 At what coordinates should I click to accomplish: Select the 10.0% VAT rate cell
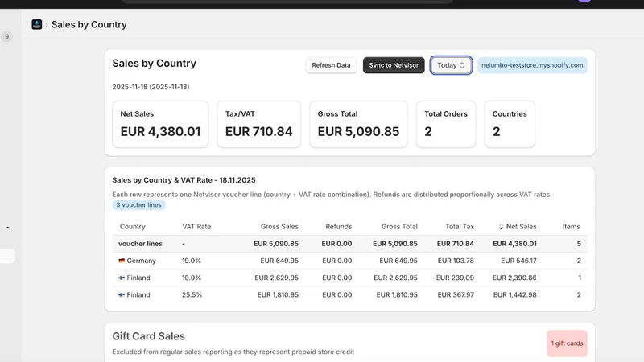[192, 278]
